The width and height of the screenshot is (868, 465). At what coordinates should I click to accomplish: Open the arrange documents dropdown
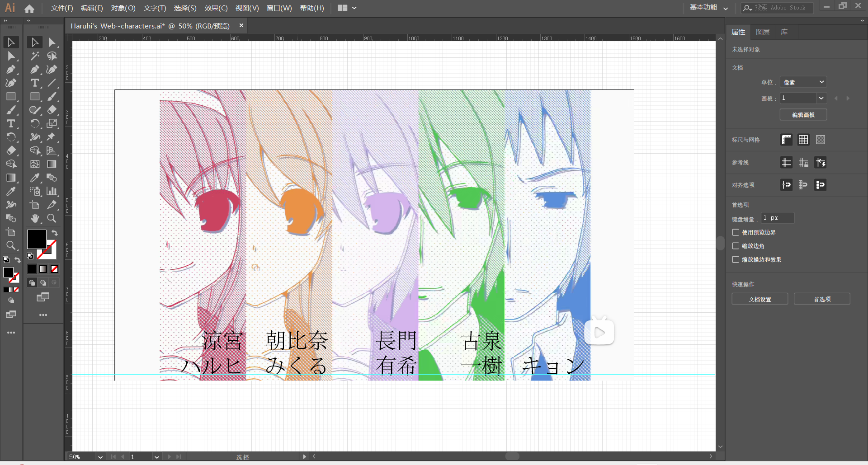point(347,8)
